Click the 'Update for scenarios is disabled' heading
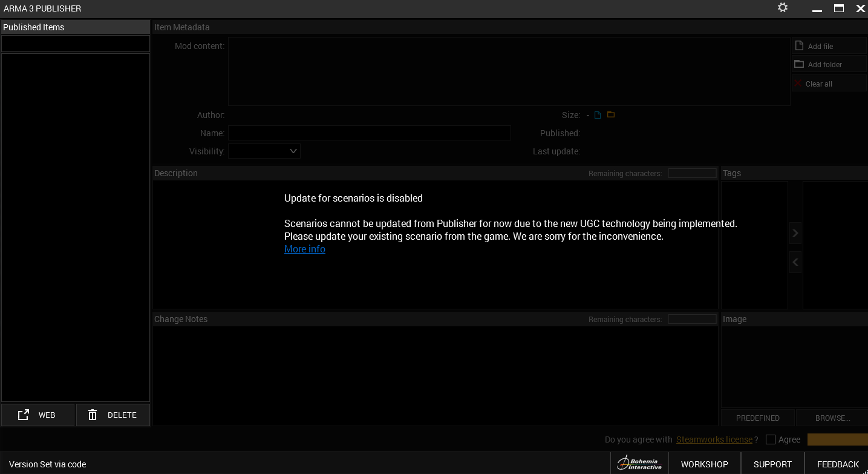This screenshot has width=868, height=474. point(353,198)
